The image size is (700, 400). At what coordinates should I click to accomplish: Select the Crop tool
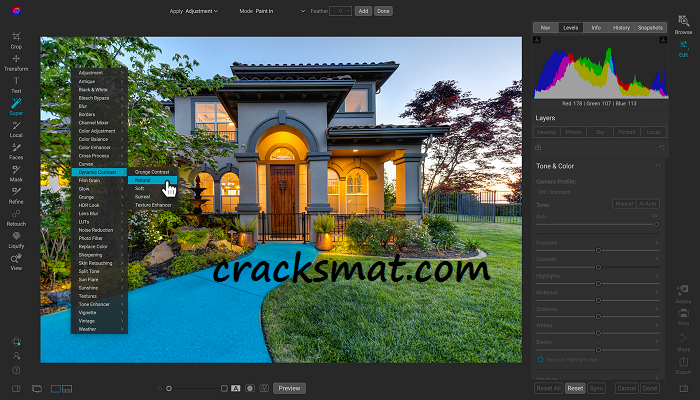point(16,40)
